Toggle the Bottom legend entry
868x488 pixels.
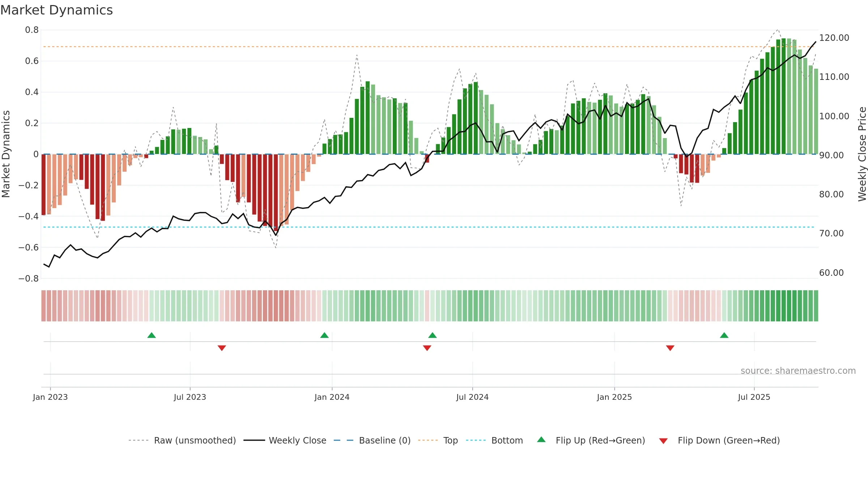coord(494,440)
